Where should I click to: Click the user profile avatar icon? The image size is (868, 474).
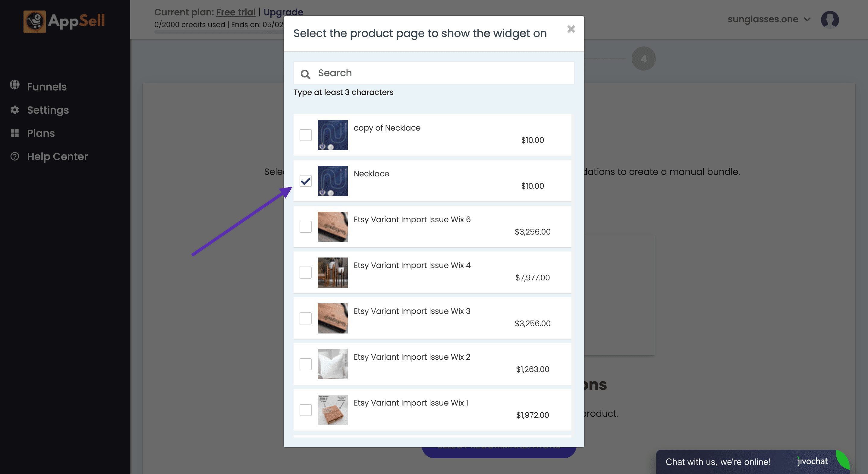coord(829,20)
